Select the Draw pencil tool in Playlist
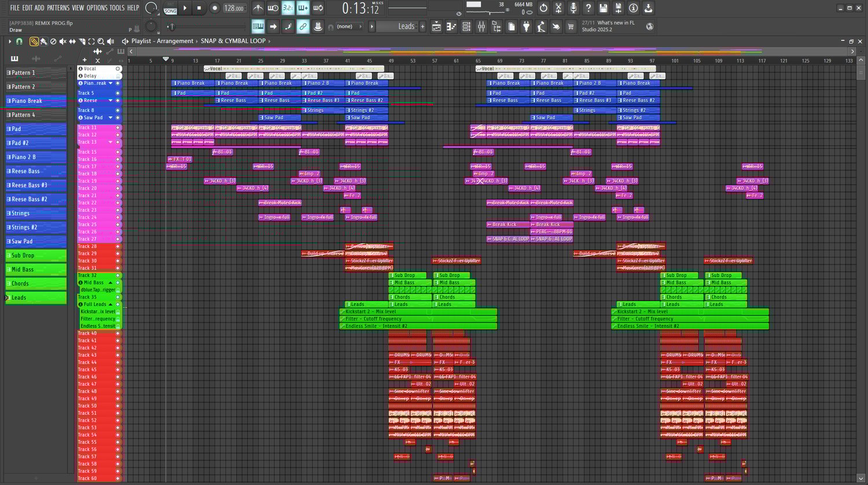This screenshot has width=868, height=485. pyautogui.click(x=34, y=41)
